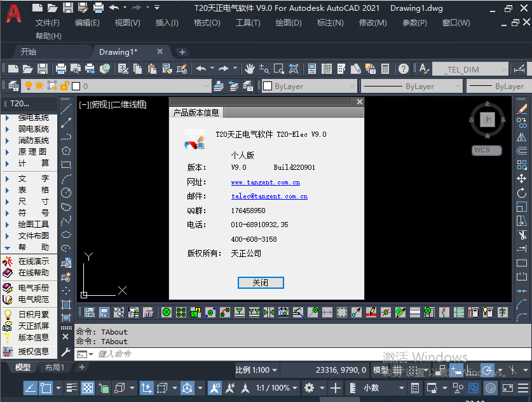Viewport: 532px width, 402px height.
Task: Click the Save icon in standard toolbar
Action: tap(43, 69)
